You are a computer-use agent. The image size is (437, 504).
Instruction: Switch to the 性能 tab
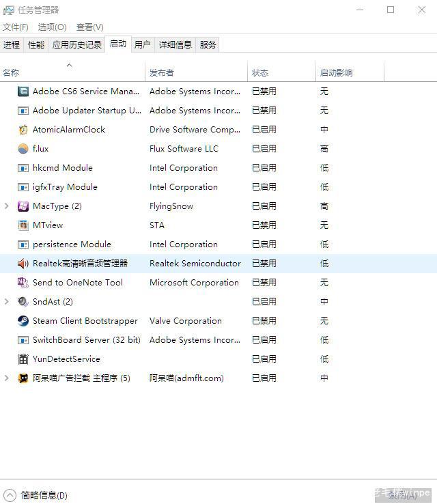coord(36,44)
